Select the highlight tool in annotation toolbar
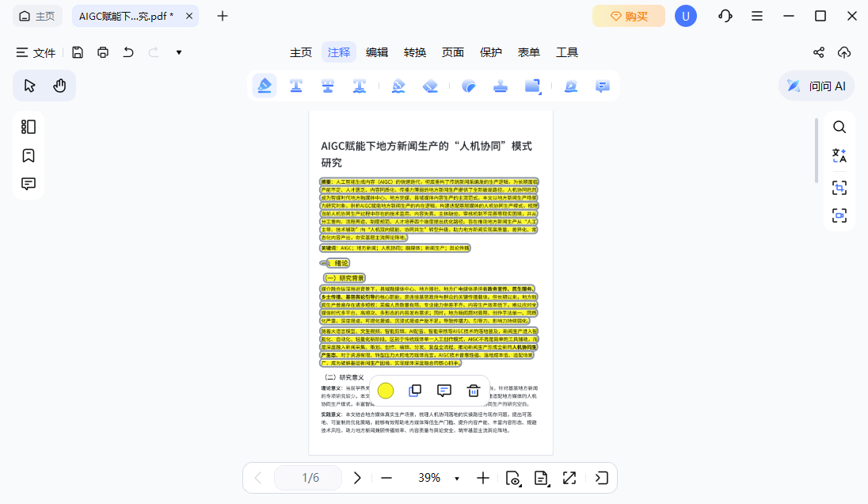868x504 pixels. [265, 86]
